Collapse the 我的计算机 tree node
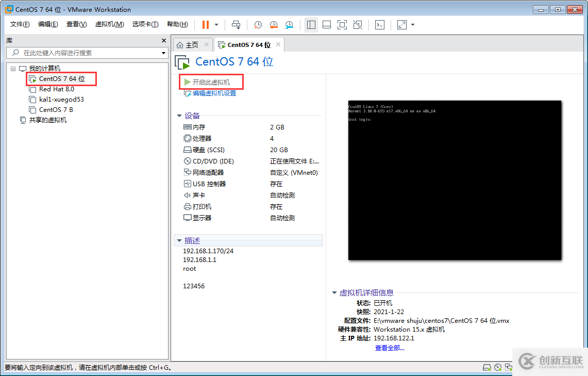The width and height of the screenshot is (588, 376). [13, 68]
